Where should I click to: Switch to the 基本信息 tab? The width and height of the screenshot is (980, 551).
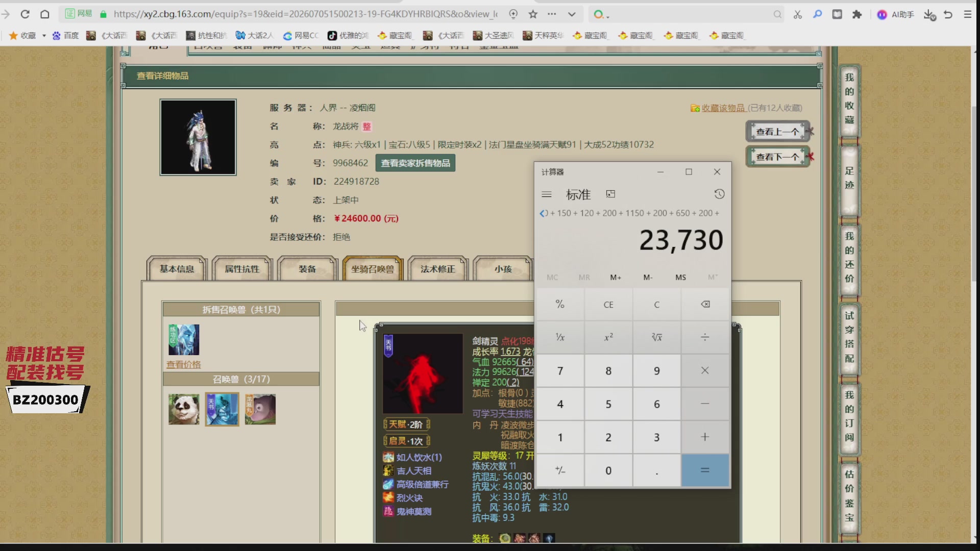[177, 269]
